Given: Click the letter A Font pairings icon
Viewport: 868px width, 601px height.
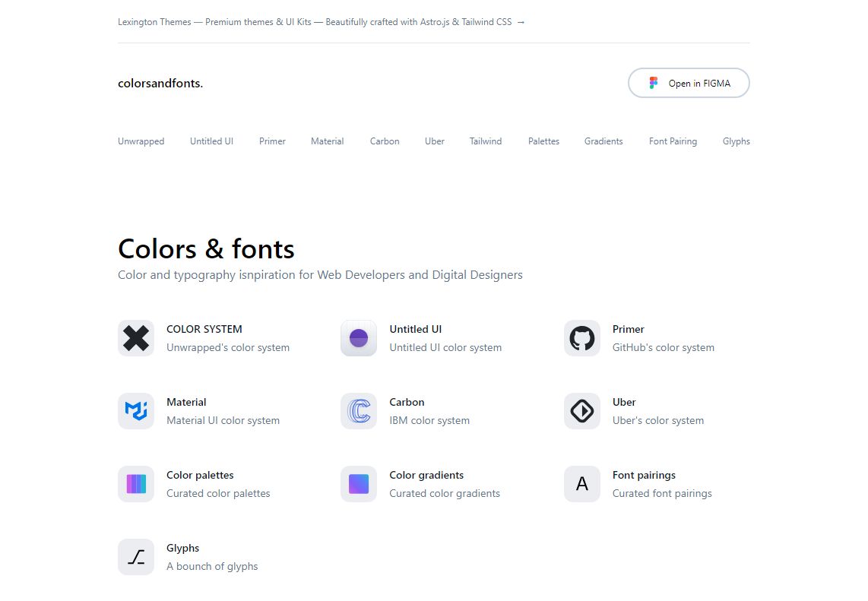Looking at the screenshot, I should pyautogui.click(x=581, y=484).
